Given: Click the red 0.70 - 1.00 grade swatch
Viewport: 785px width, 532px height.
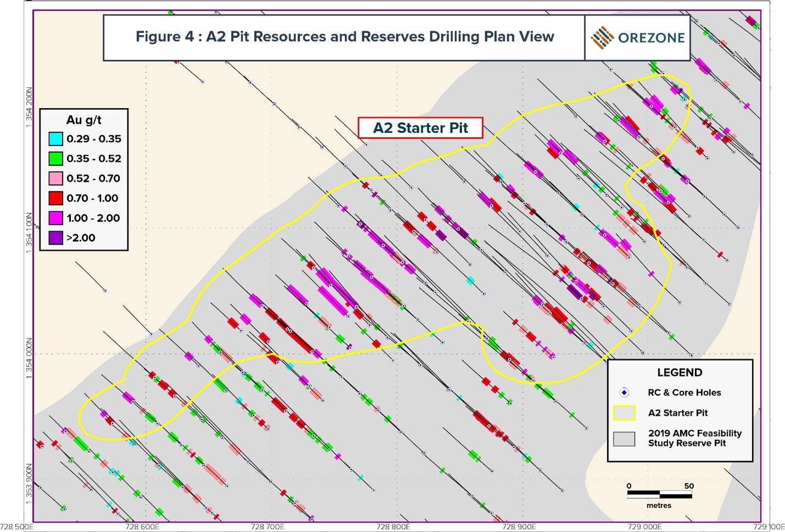Looking at the screenshot, I should (x=54, y=198).
